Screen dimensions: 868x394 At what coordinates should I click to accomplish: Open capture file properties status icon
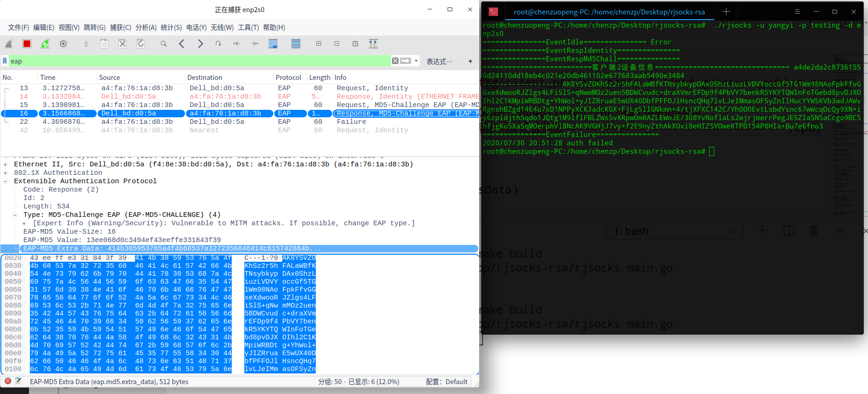click(18, 381)
